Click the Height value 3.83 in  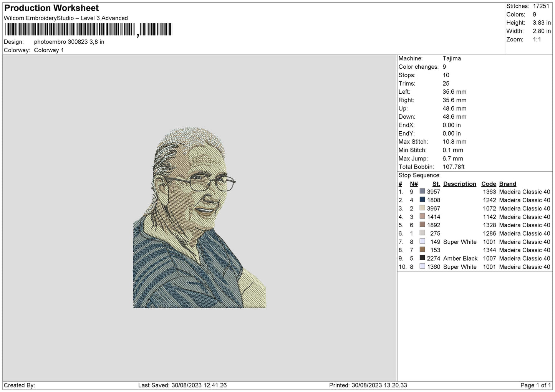542,23
